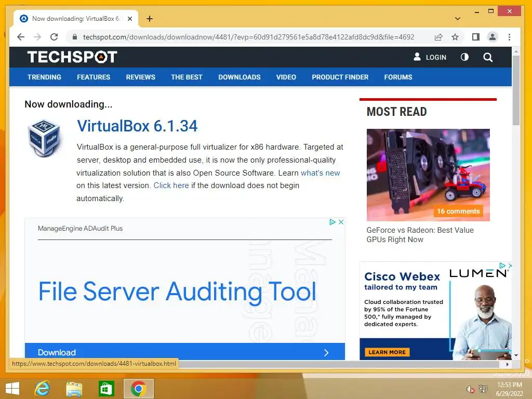Reload the current page

tap(54, 37)
